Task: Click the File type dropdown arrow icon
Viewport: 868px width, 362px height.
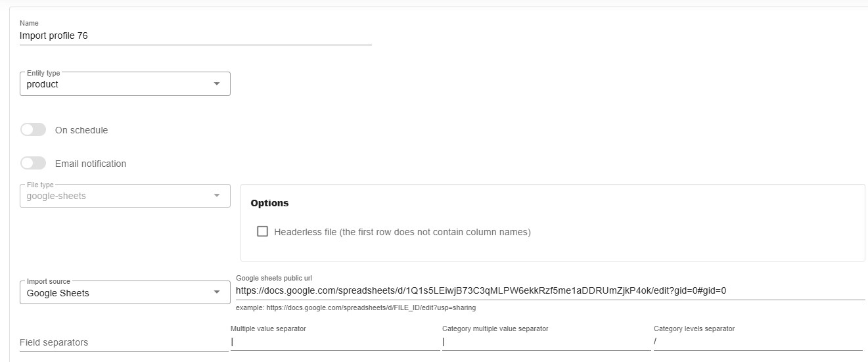Action: 217,196
